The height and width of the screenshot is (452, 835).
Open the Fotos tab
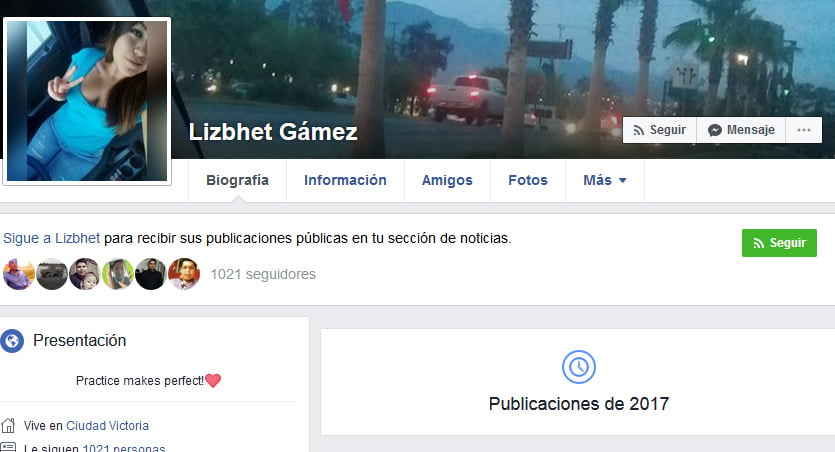[x=528, y=180]
